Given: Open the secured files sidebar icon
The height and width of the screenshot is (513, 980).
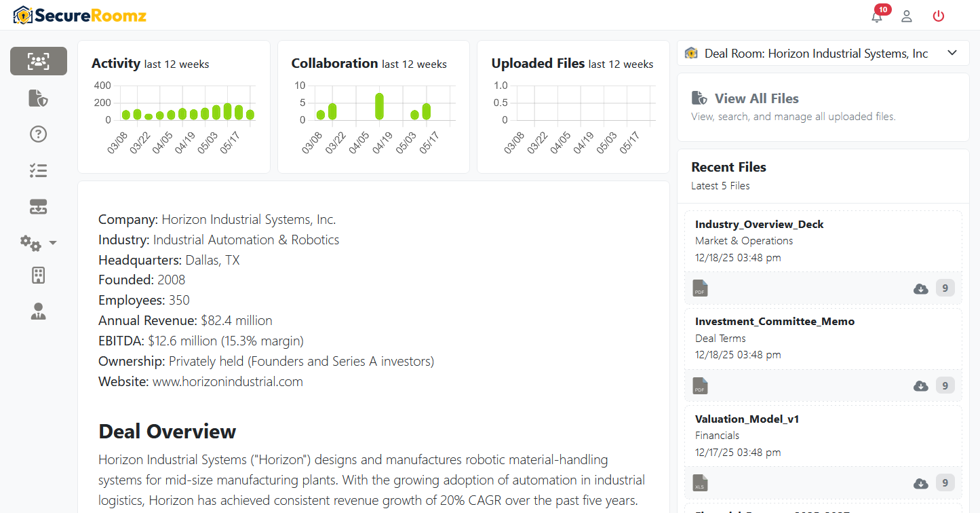Looking at the screenshot, I should click(x=38, y=98).
